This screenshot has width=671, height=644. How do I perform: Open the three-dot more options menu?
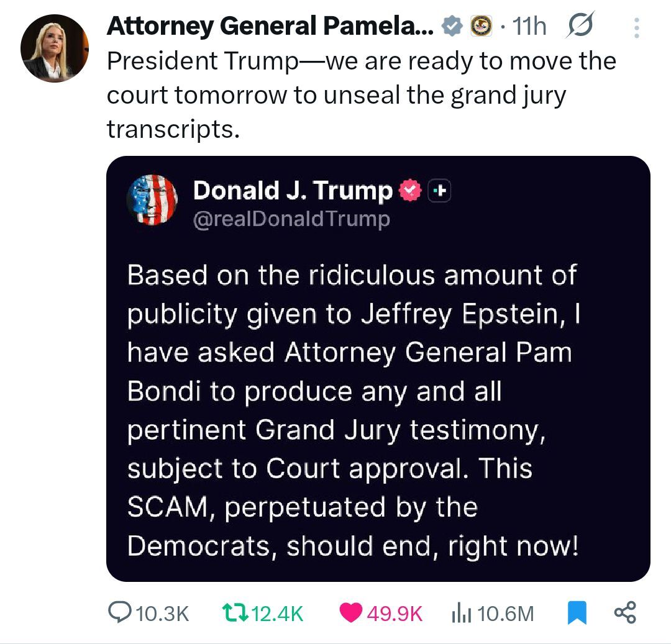tap(636, 28)
